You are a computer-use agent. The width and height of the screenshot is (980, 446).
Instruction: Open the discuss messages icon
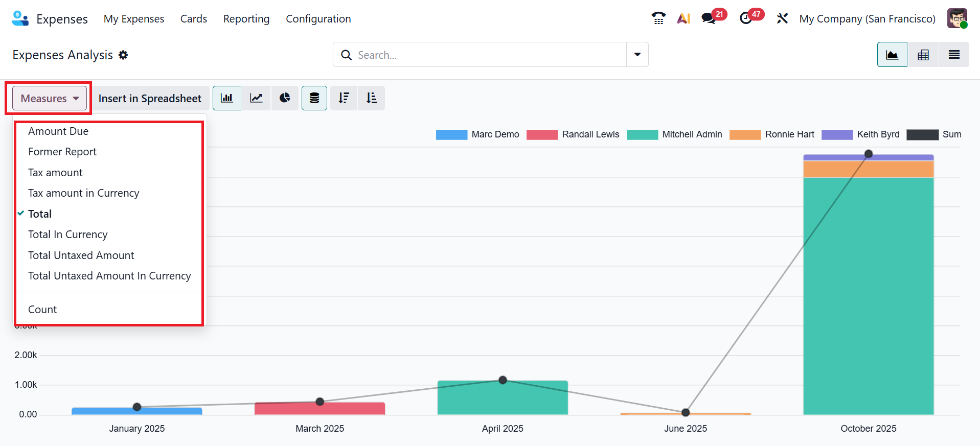(x=708, y=19)
